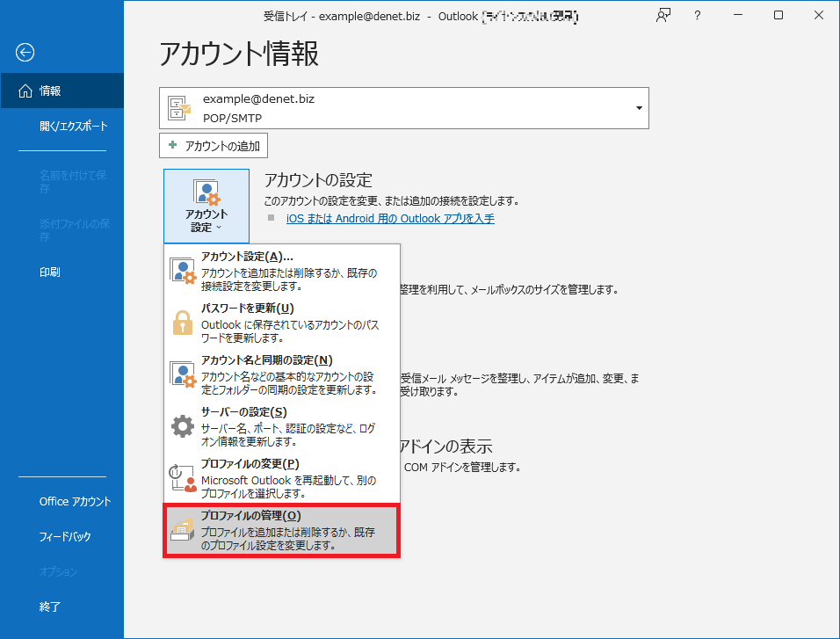This screenshot has width=840, height=639.
Task: Click the green plus icon on アカウントの追加
Action: click(x=172, y=145)
